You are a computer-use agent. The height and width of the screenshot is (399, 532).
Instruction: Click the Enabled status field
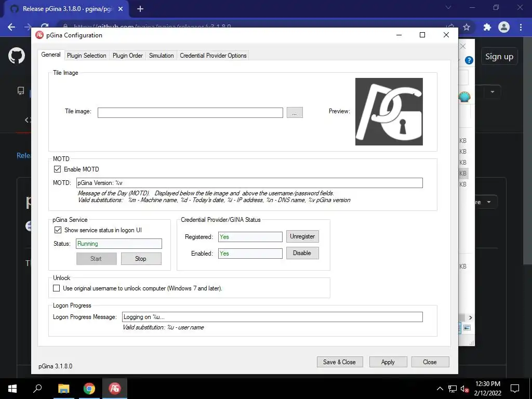pos(250,254)
